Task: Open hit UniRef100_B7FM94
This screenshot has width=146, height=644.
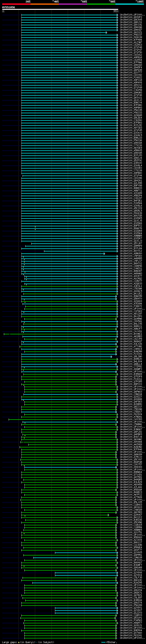Action: tap(131, 40)
